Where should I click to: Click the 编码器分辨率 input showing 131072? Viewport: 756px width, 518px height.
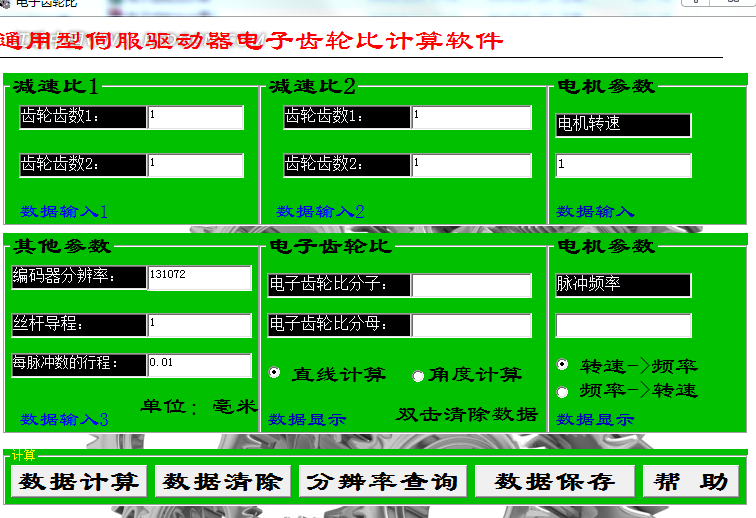tap(199, 277)
